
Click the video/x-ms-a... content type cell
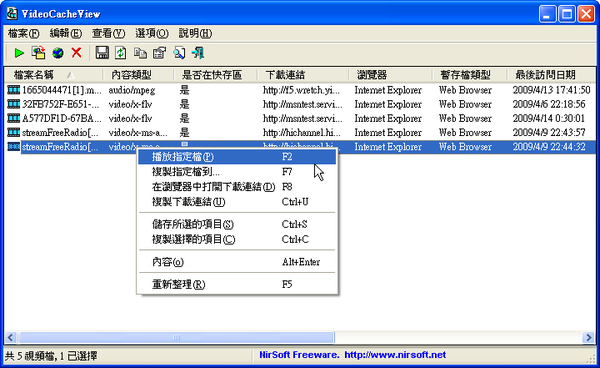tap(138, 132)
